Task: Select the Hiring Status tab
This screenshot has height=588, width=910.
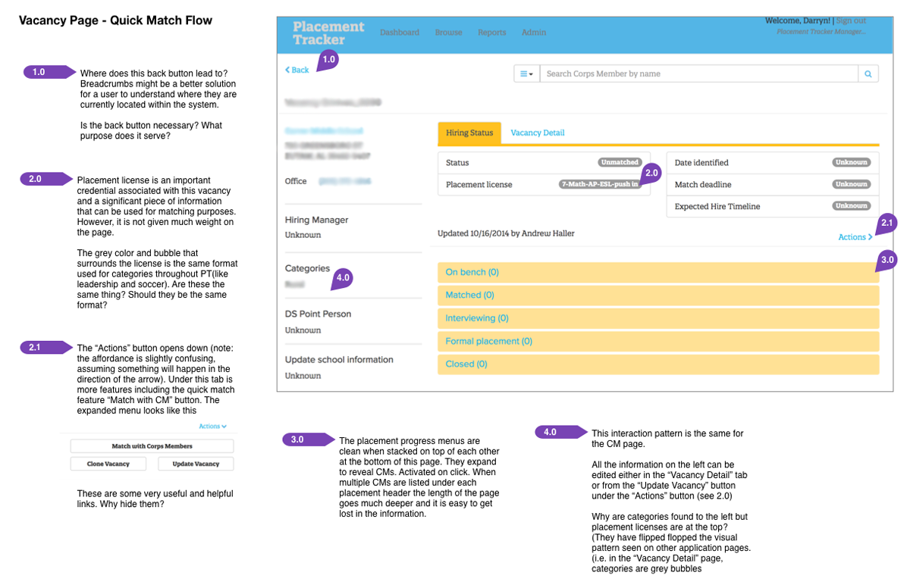Action: pos(469,133)
